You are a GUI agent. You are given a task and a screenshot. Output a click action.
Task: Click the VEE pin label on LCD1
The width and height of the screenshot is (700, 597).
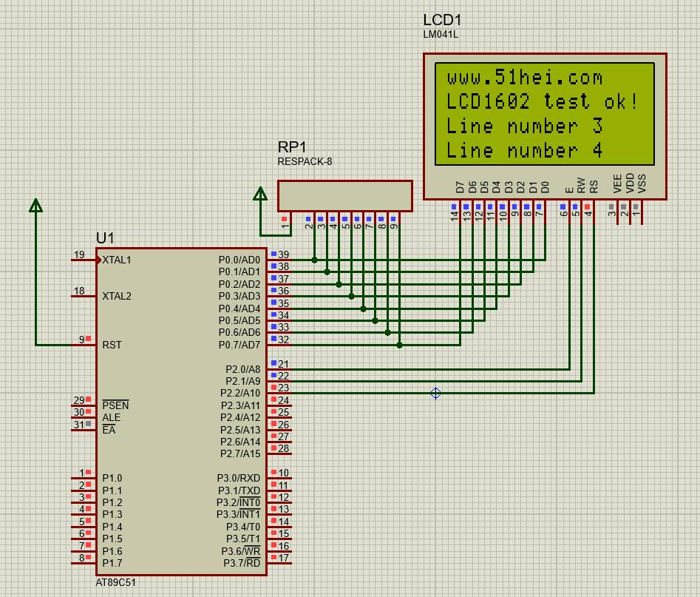click(x=617, y=184)
